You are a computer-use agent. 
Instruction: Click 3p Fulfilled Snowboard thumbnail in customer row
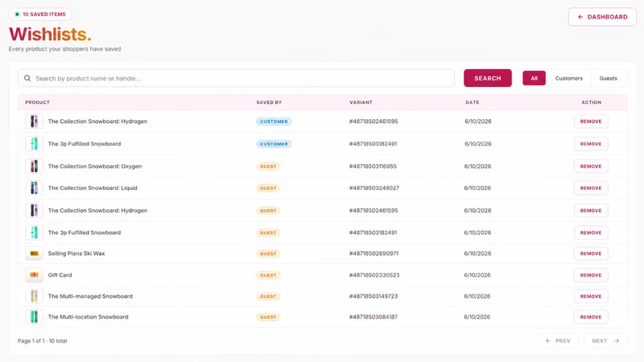pyautogui.click(x=34, y=144)
